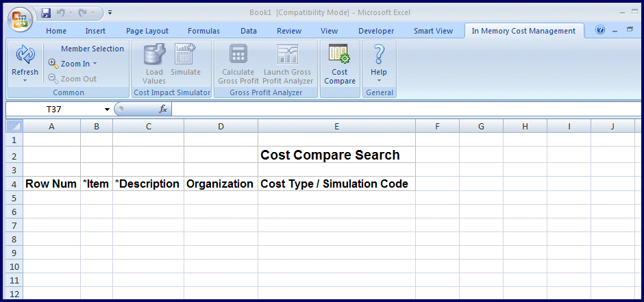Open the Undo history dropdown arrow
The image size is (644, 302).
(x=70, y=13)
